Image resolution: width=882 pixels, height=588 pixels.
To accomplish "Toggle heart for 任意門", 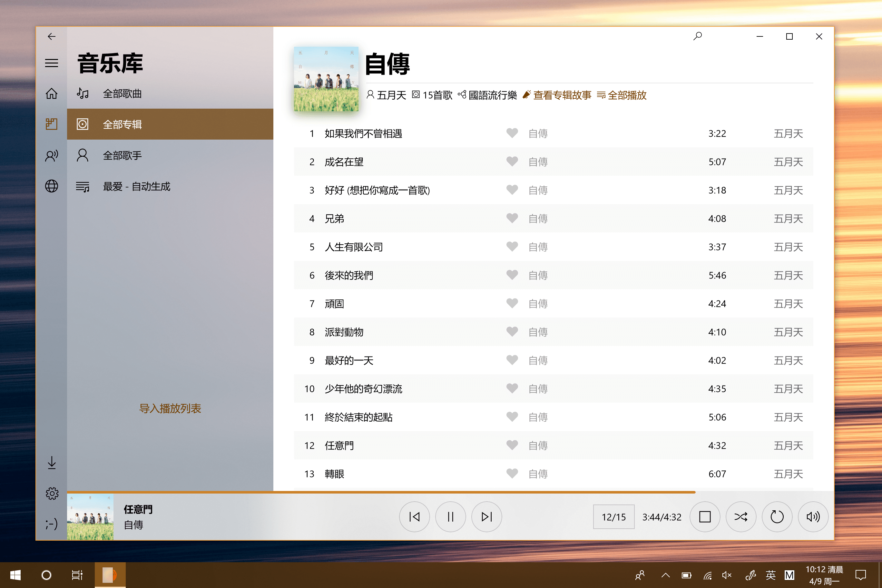I will [x=512, y=446].
